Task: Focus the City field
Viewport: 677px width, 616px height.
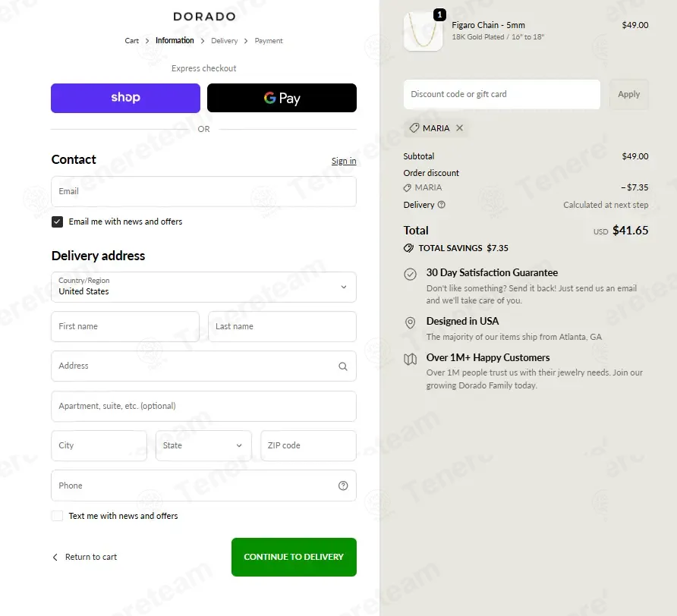Action: pyautogui.click(x=99, y=445)
